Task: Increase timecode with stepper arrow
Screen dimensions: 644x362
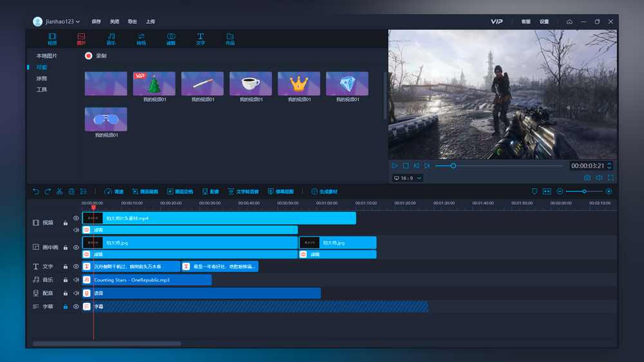Action: [x=609, y=164]
